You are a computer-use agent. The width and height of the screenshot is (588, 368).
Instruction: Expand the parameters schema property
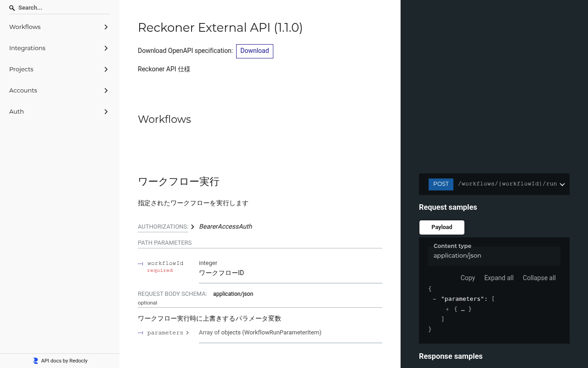coord(187,333)
